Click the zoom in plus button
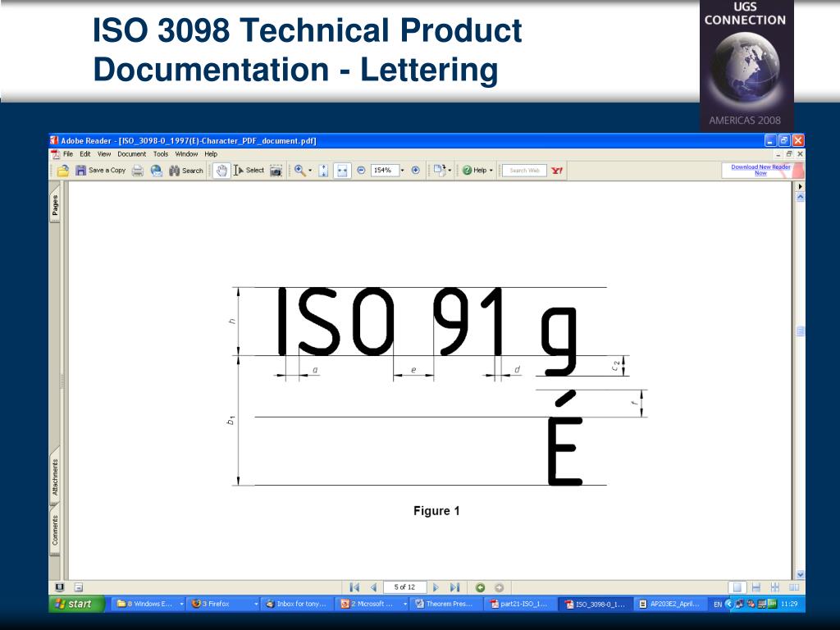The image size is (840, 630). pos(415,171)
